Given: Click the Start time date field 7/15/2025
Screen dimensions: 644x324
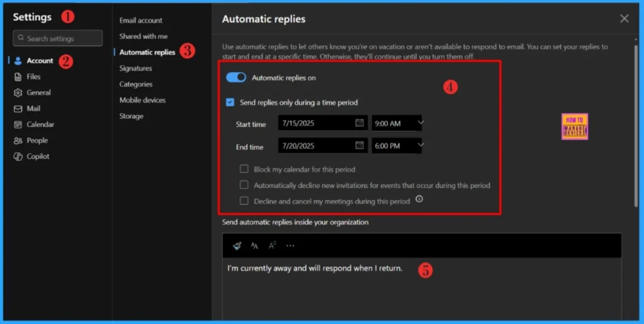Looking at the screenshot, I should [x=323, y=123].
